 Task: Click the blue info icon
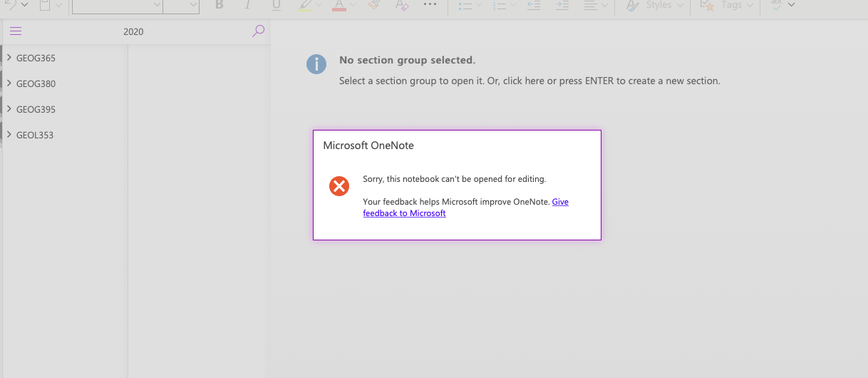click(x=316, y=63)
